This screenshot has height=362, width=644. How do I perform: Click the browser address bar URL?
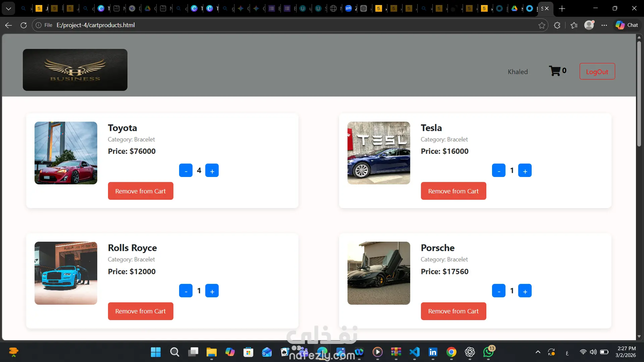pos(96,25)
